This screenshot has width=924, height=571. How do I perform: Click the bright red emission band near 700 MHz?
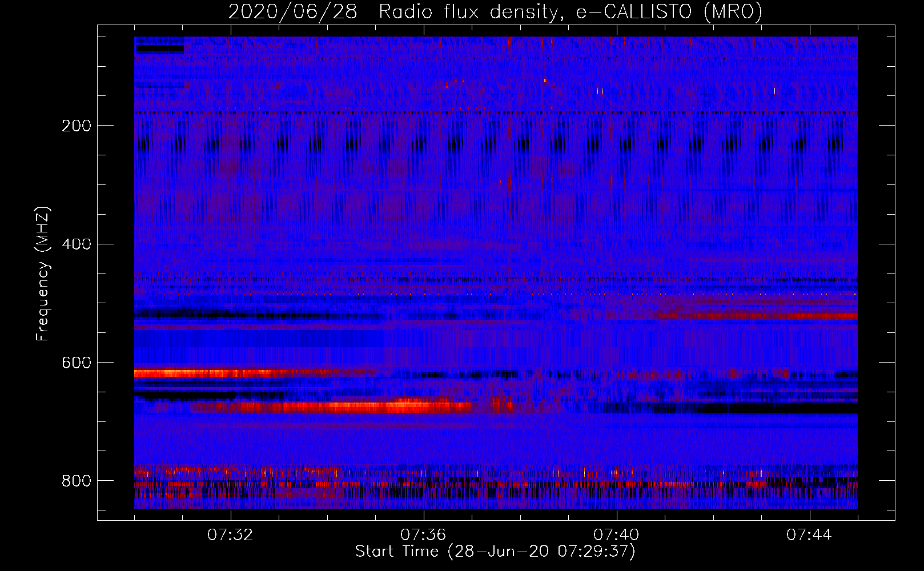coord(351,406)
